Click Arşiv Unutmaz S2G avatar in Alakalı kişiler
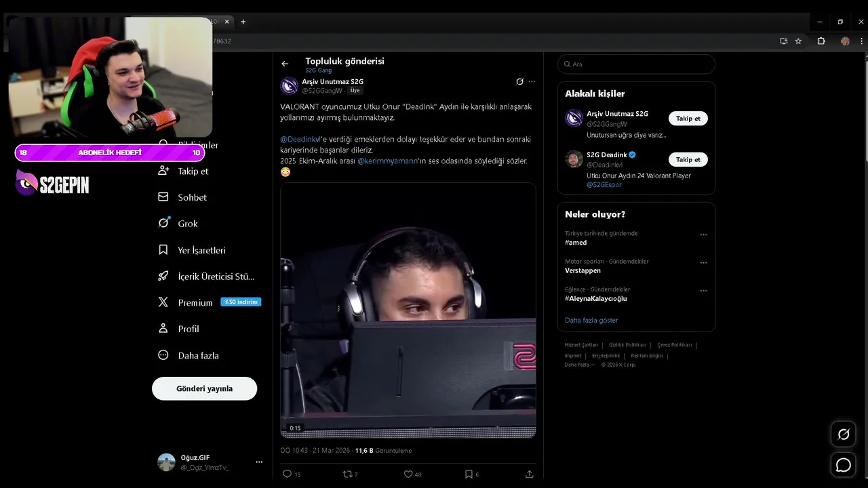The height and width of the screenshot is (488, 868). point(574,118)
